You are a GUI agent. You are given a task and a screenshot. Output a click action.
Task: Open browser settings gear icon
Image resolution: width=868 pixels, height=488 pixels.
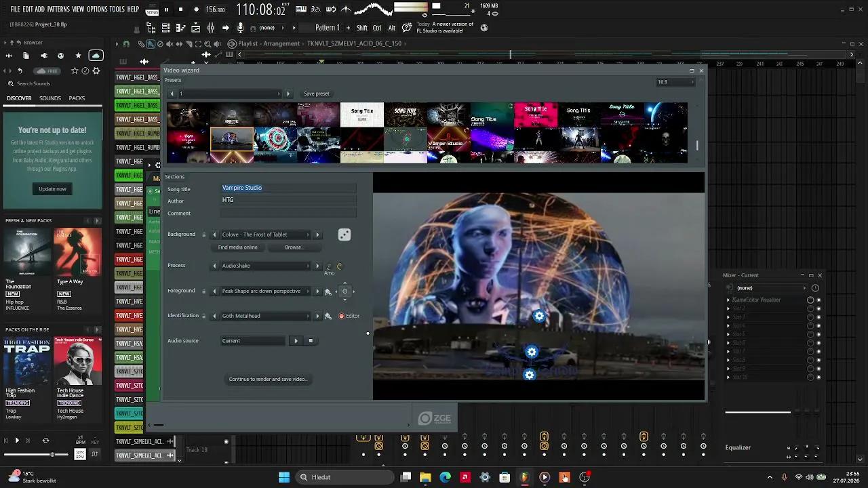click(x=96, y=70)
